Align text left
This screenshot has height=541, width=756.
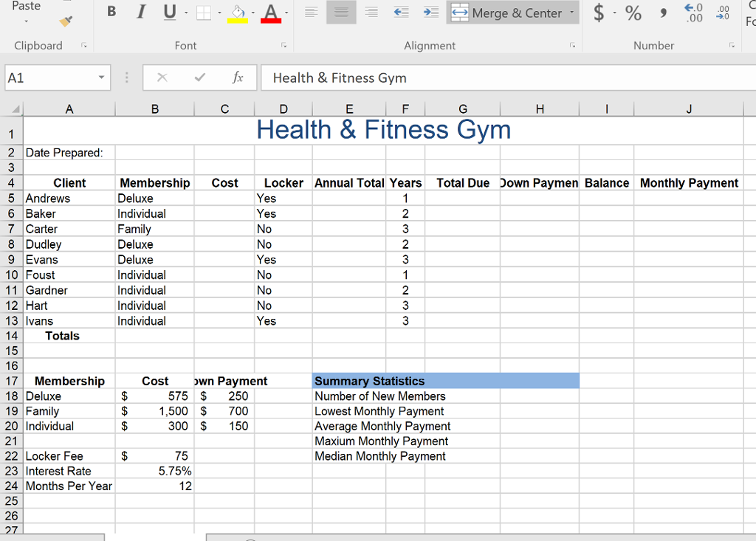pyautogui.click(x=312, y=13)
